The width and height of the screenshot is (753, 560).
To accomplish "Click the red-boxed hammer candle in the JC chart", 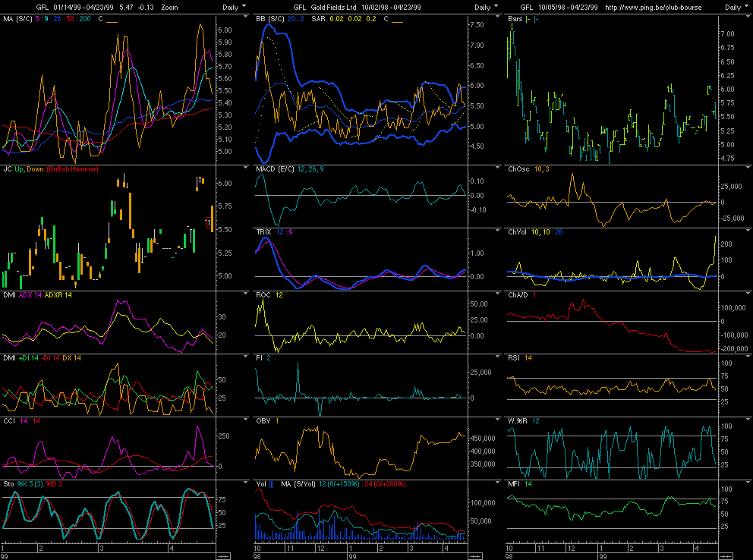I will (x=209, y=222).
